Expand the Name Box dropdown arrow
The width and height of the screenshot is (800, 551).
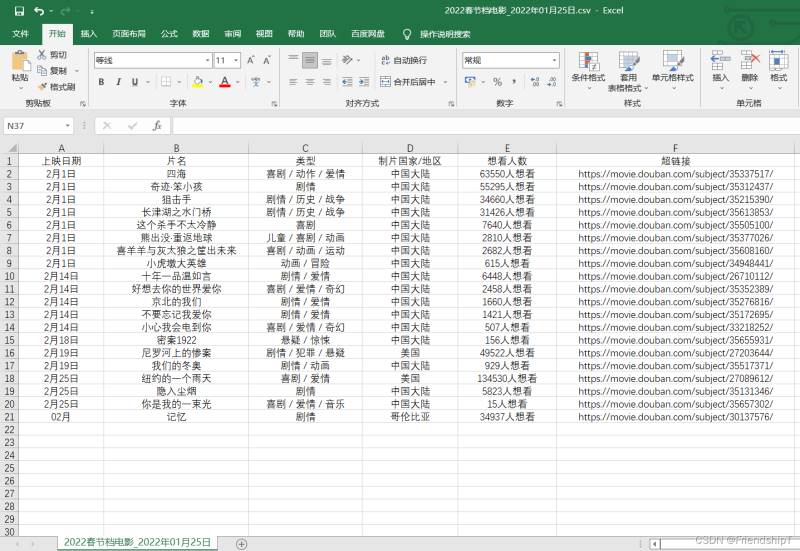(67, 126)
